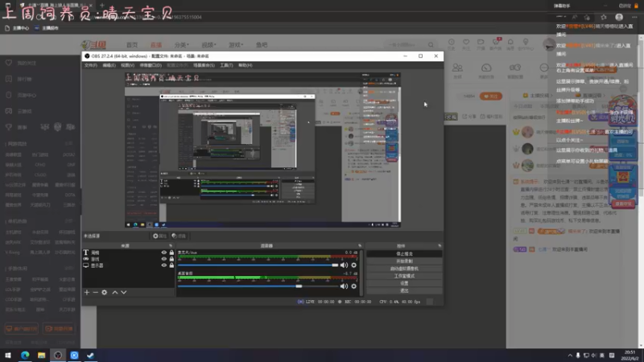Open the 帮助(H) menu in OBS

click(x=246, y=65)
